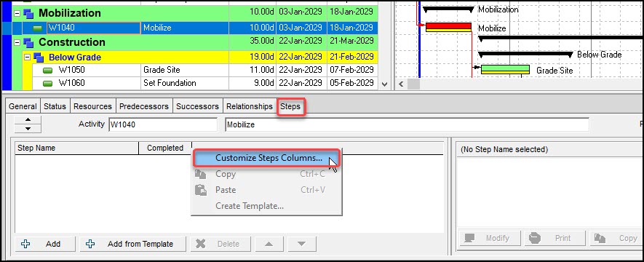Switch to the Predecessors tab
644x262 pixels.
(144, 106)
